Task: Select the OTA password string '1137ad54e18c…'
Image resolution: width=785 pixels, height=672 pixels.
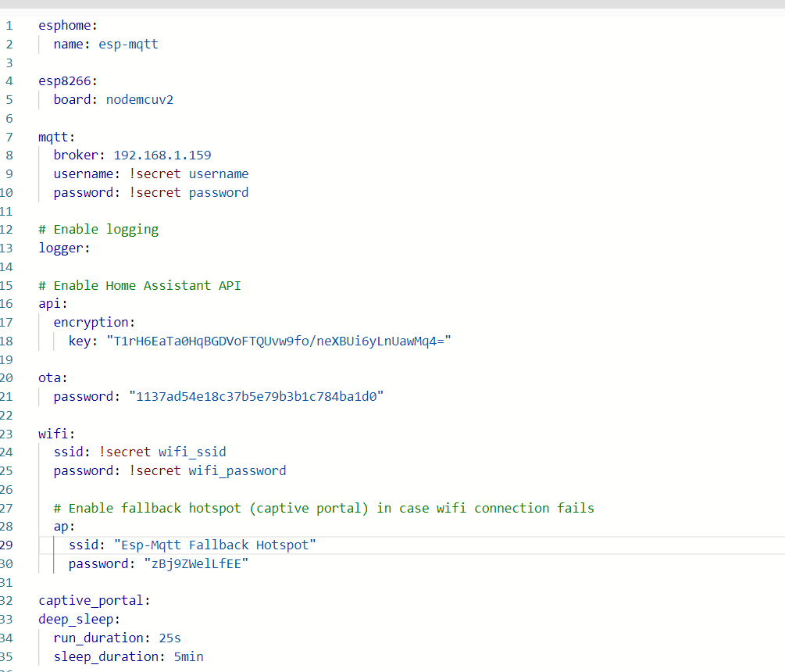Action: (256, 397)
